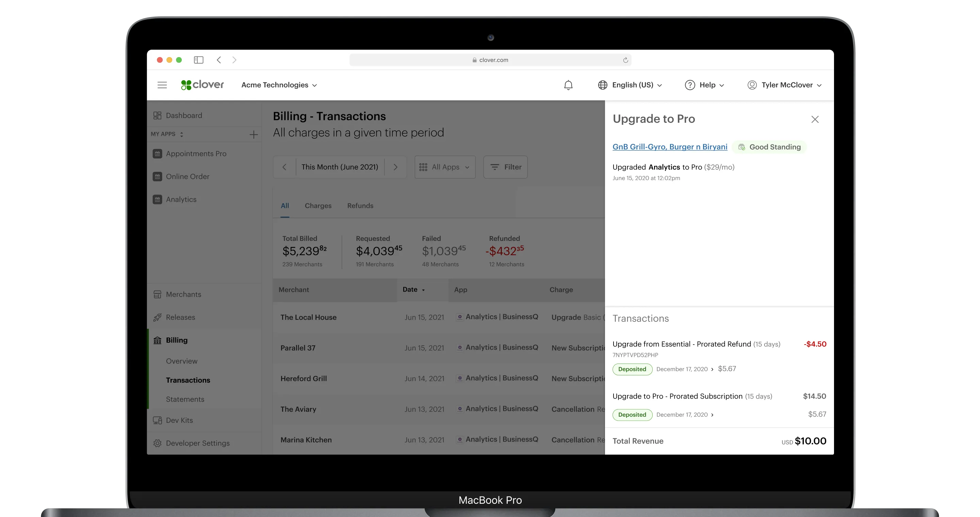Screen dimensions: 980x517
Task: Click the notifications bell icon
Action: click(x=568, y=85)
